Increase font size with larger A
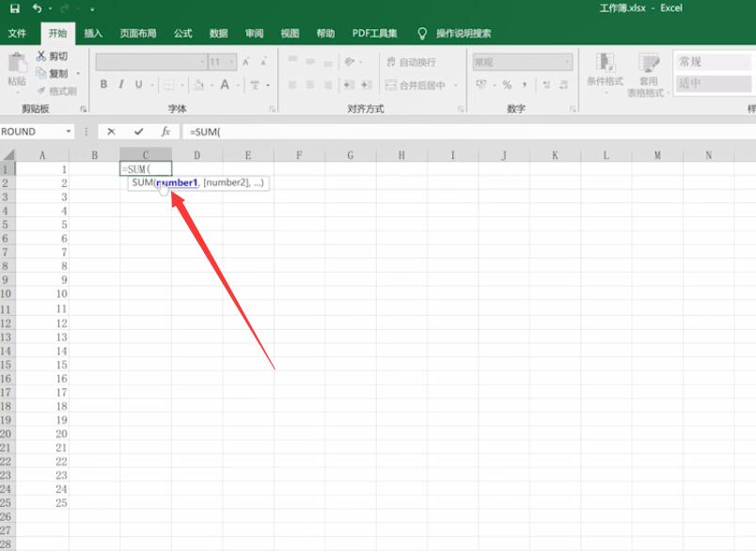Screen dimensions: 756x551 coord(246,62)
